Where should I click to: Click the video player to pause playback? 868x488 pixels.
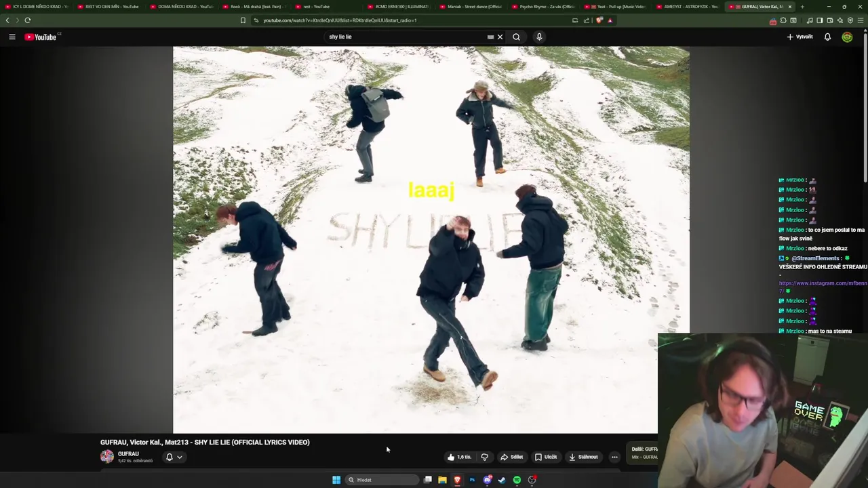[431, 239]
